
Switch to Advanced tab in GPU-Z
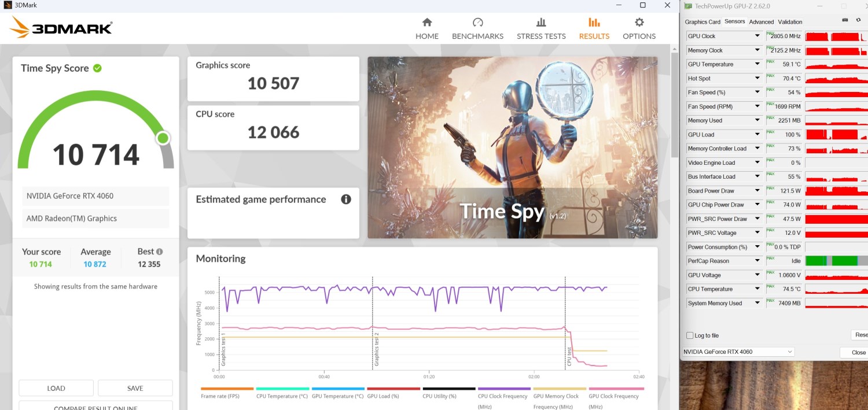762,22
